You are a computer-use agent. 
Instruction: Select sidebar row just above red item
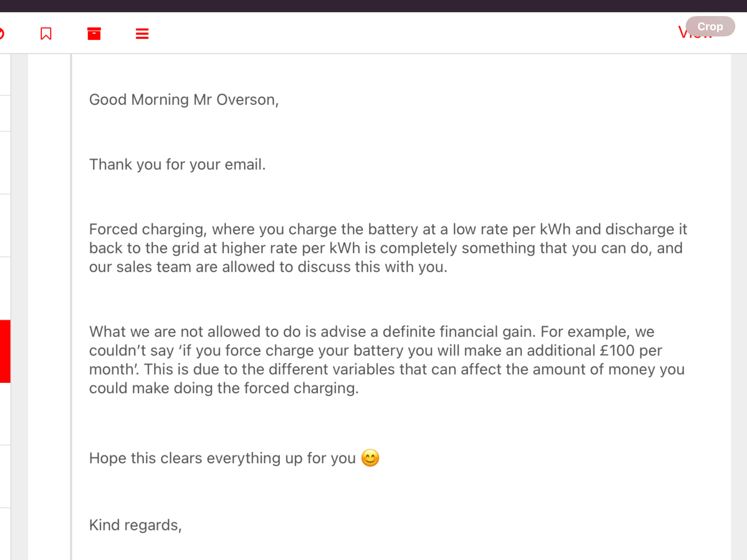click(x=5, y=289)
